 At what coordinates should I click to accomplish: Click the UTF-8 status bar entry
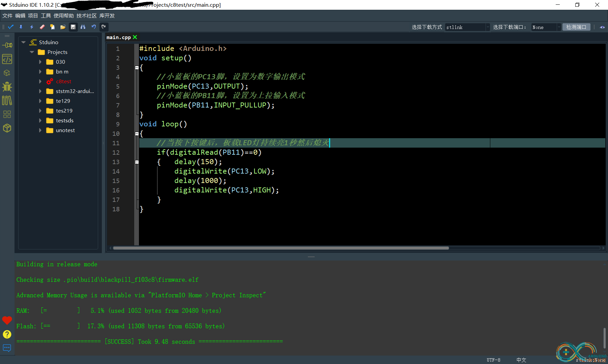click(493, 360)
